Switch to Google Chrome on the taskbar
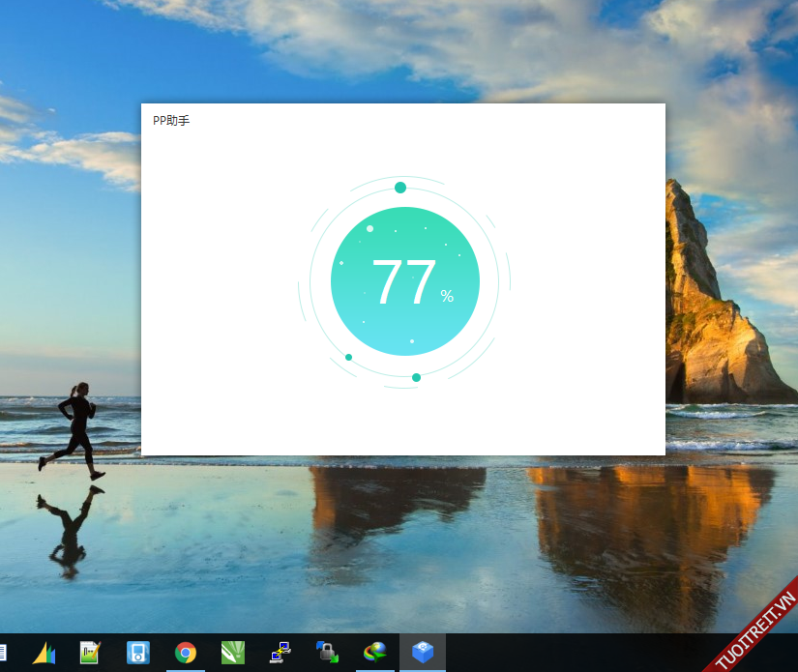Viewport: 798px width, 672px height. click(185, 653)
